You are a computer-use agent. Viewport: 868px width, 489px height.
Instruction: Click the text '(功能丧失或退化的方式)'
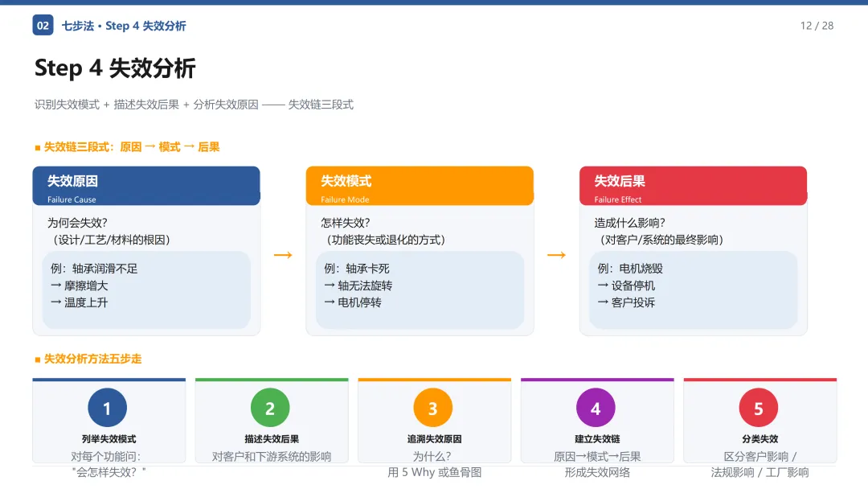click(x=386, y=240)
